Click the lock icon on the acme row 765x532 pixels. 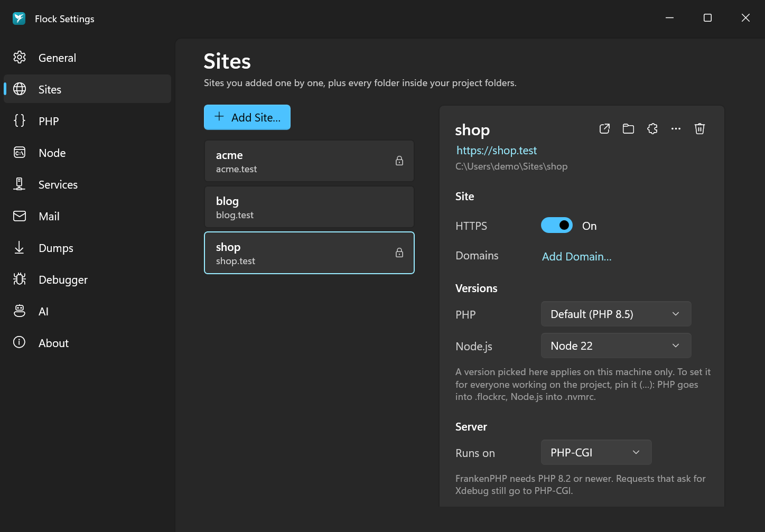click(x=399, y=161)
